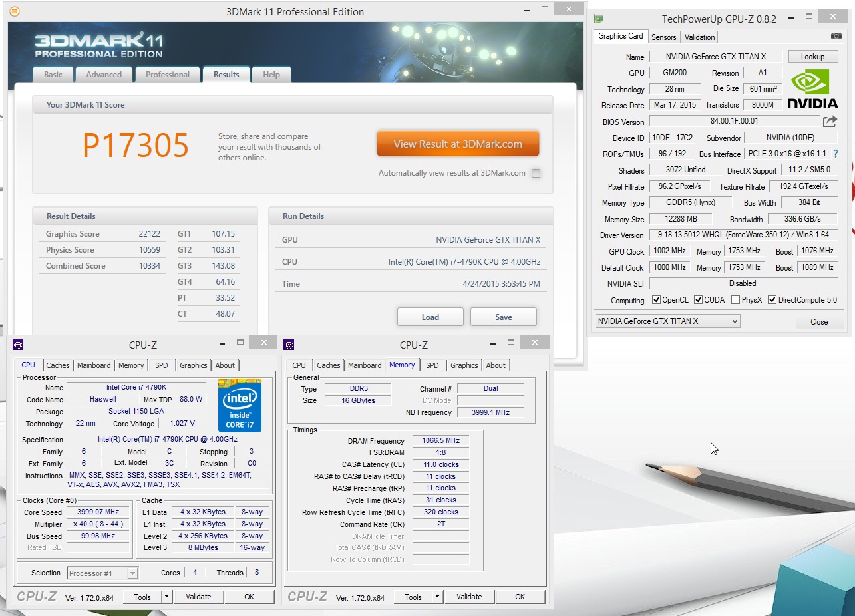Click Tools button in right CPU-Z window
The height and width of the screenshot is (616, 855).
coord(413,597)
